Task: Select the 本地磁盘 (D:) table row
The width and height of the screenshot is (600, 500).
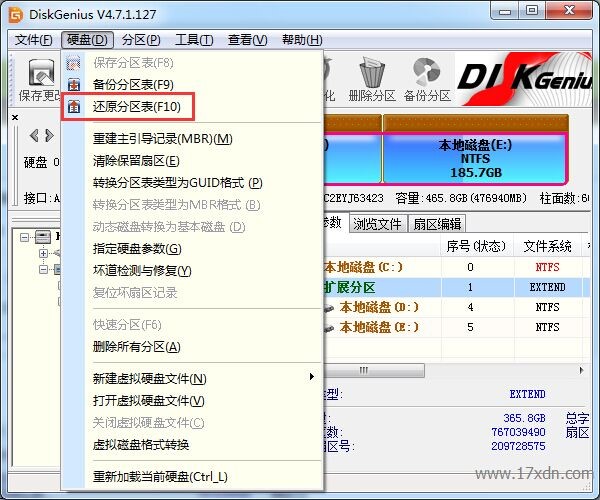Action: [455, 307]
